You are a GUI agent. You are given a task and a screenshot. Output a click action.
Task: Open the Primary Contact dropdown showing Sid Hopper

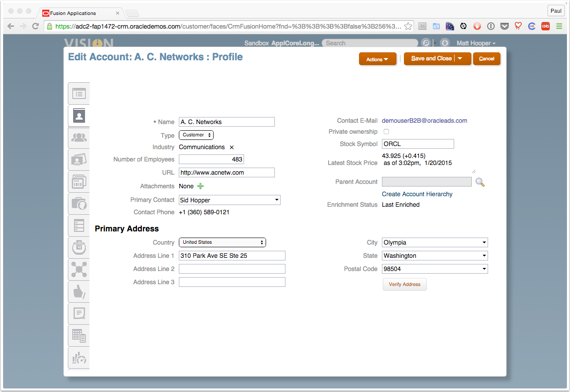click(229, 200)
